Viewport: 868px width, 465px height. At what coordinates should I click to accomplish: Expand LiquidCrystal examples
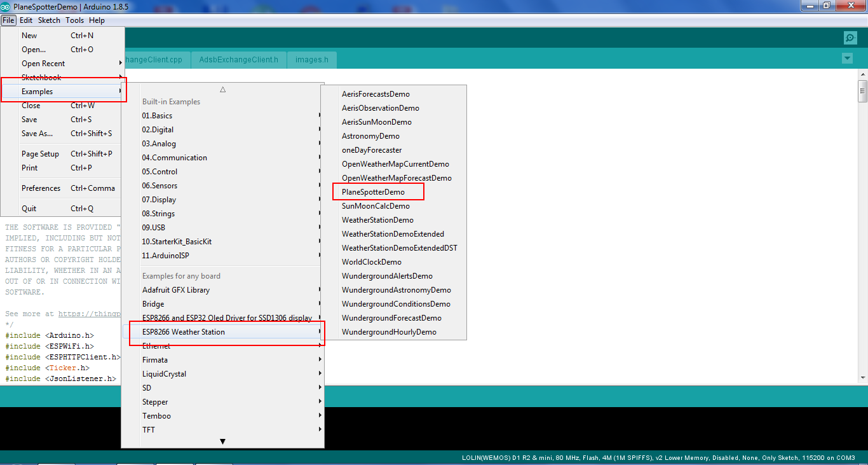pyautogui.click(x=223, y=374)
